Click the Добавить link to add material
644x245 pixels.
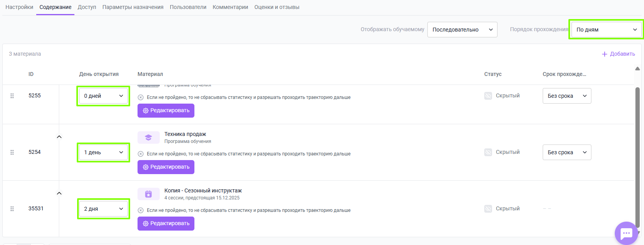click(622, 54)
